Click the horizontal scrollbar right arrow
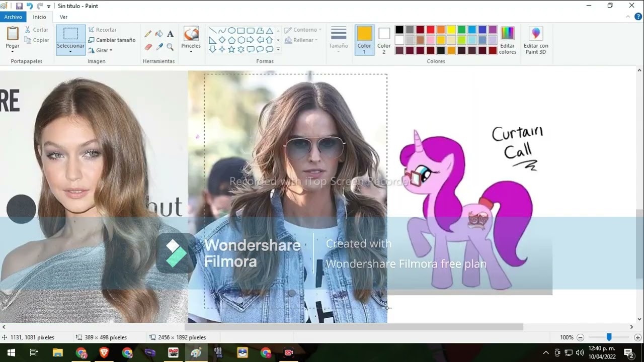The height and width of the screenshot is (362, 644). click(631, 327)
